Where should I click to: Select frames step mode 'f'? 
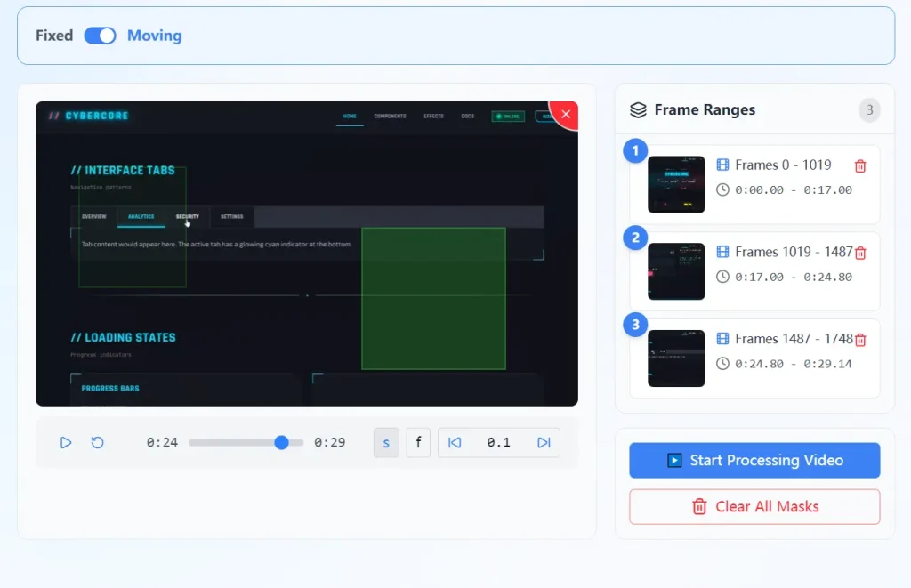(x=418, y=442)
